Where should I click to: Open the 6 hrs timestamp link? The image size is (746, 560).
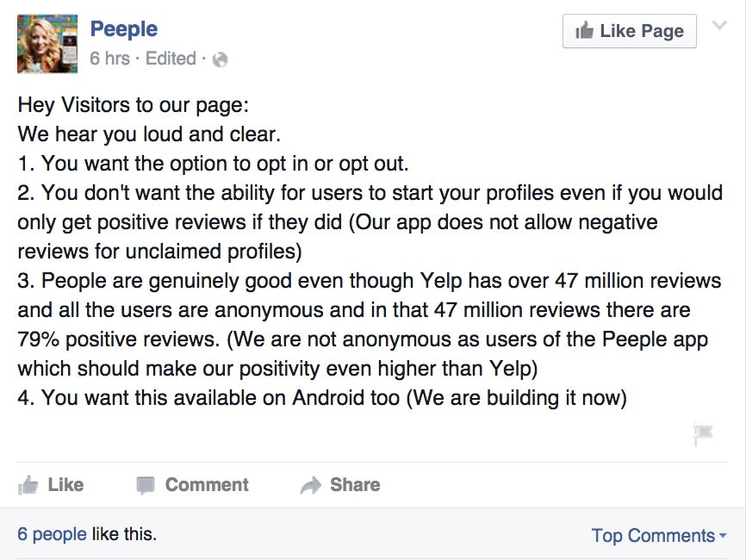(x=109, y=59)
